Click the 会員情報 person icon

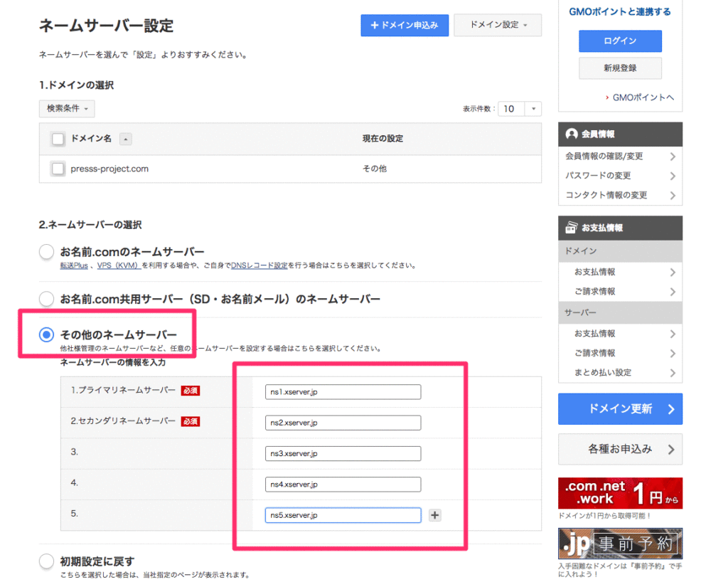pos(572,134)
